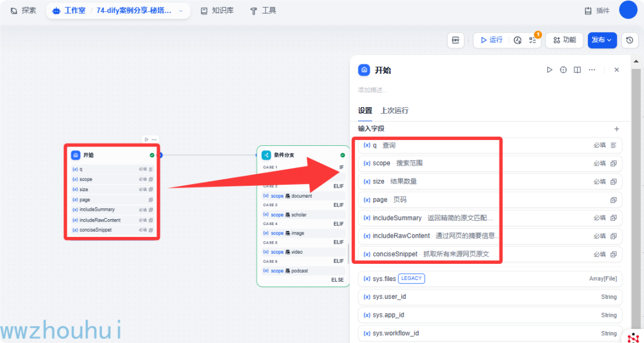The height and width of the screenshot is (343, 644).
Task: Run this step with the panel play icon
Action: tap(550, 70)
